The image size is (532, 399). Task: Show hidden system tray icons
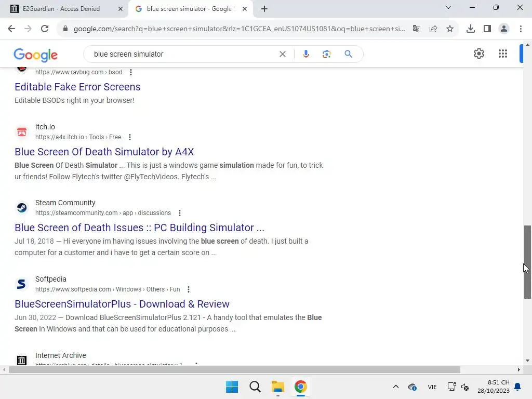395,387
